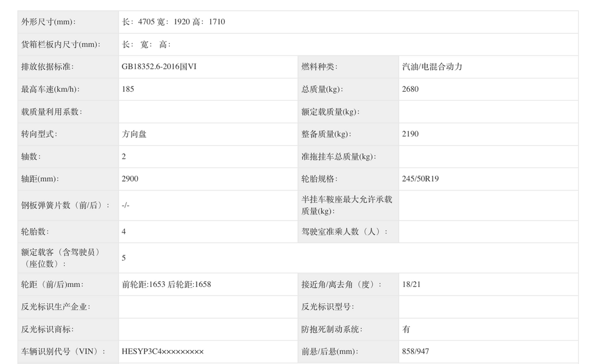Viewport: 598px width, 364px height.
Task: Select the approach/departure angle value 18/21
Action: [411, 284]
